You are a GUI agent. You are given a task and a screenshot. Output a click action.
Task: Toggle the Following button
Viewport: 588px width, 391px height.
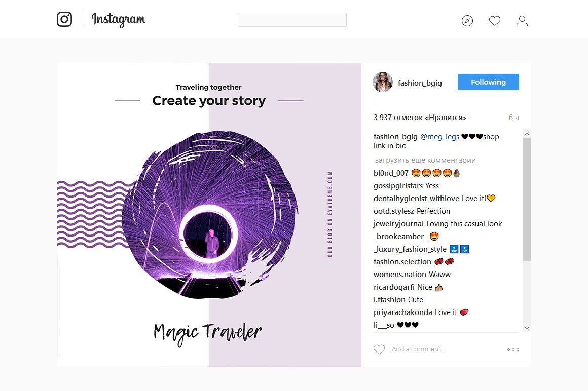488,82
